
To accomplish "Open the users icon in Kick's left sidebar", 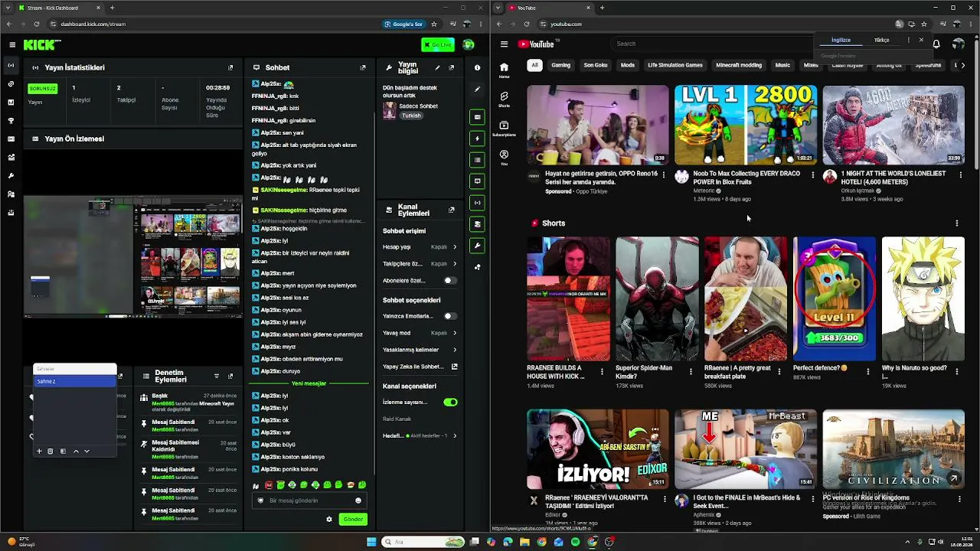I will (x=11, y=194).
